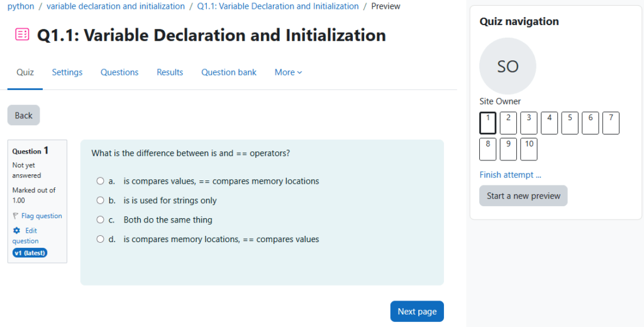Click the Finish attempt link
Viewport: 644px width, 327px height.
(510, 175)
